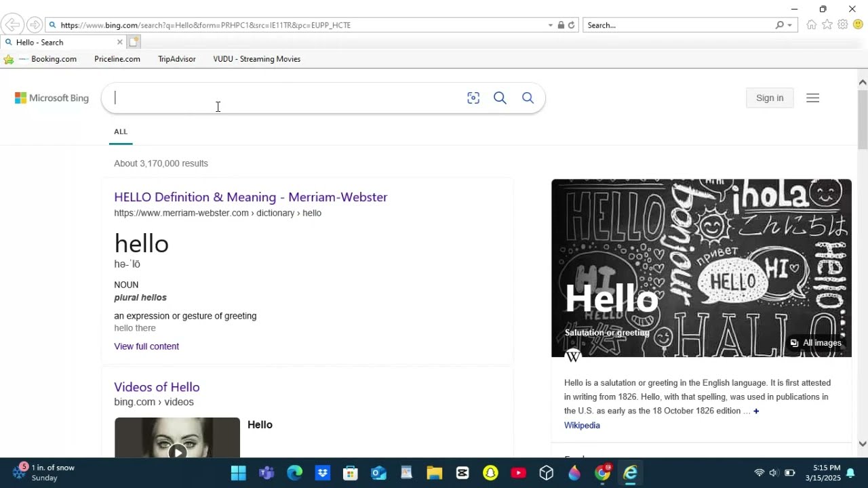Click the Microsoft Bing logo
This screenshot has width=868, height=488.
click(52, 98)
